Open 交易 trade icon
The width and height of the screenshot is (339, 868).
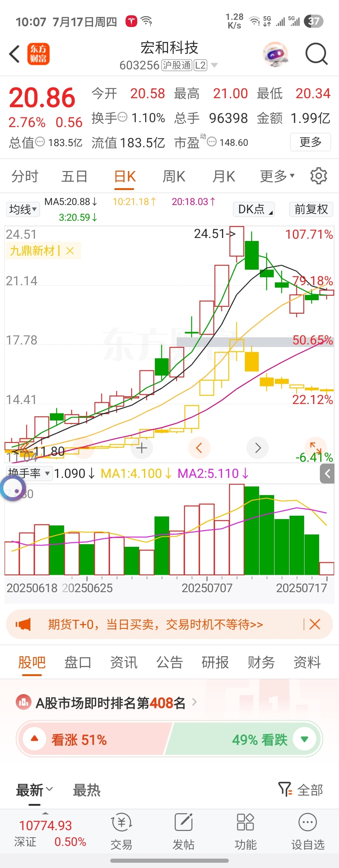[x=121, y=832]
